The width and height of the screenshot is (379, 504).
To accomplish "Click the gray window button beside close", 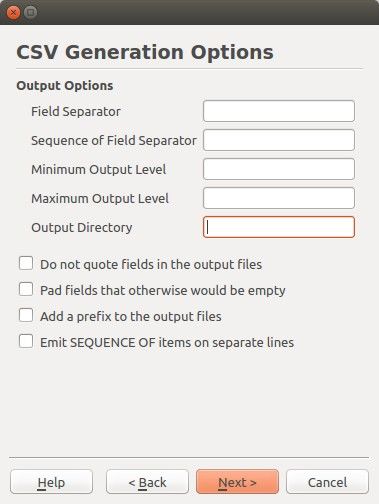I will pyautogui.click(x=30, y=13).
